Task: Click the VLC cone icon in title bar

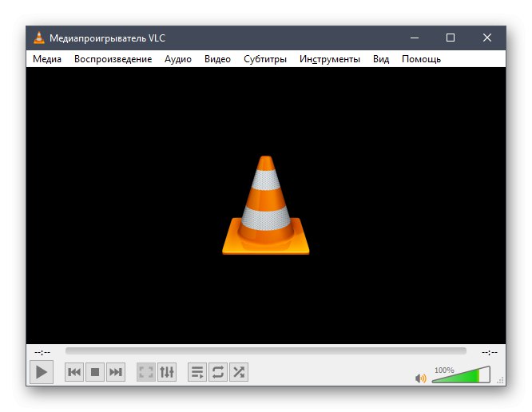Action: [39, 38]
